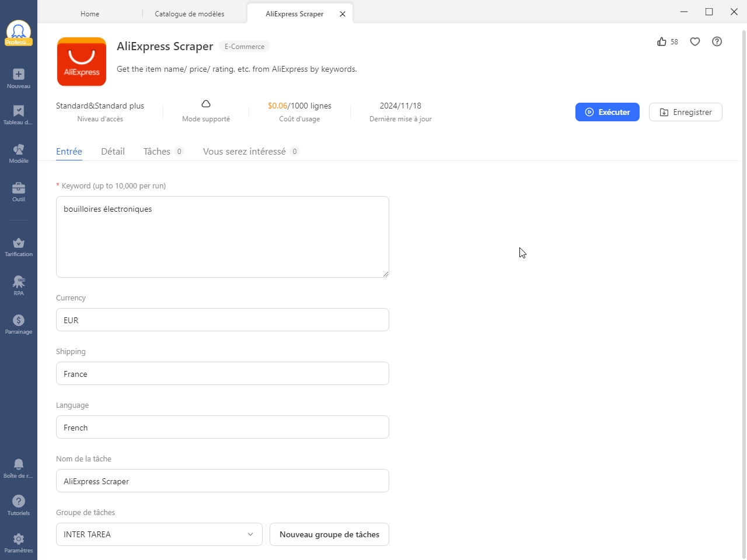
Task: Open Parrainage in the sidebar
Action: click(x=19, y=324)
